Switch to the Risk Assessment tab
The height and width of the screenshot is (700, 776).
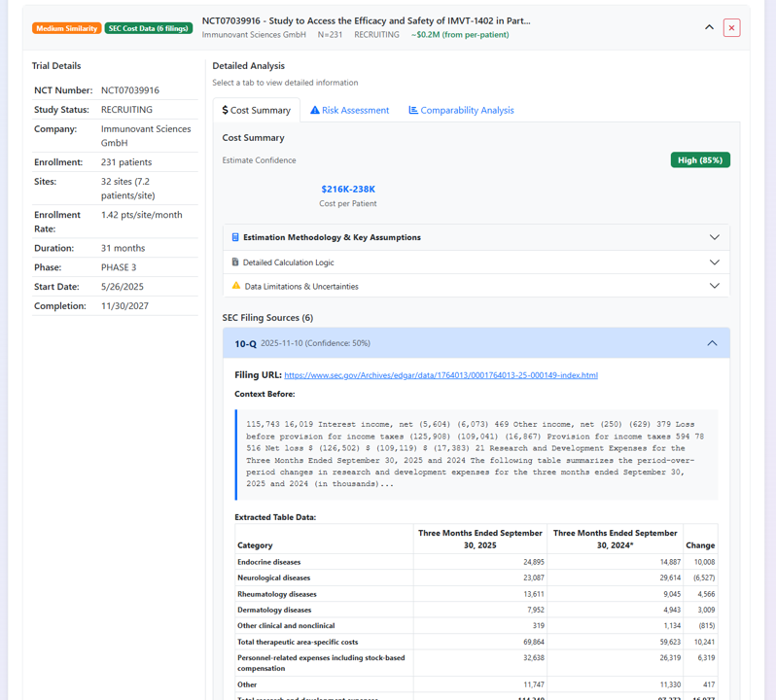[x=350, y=110]
